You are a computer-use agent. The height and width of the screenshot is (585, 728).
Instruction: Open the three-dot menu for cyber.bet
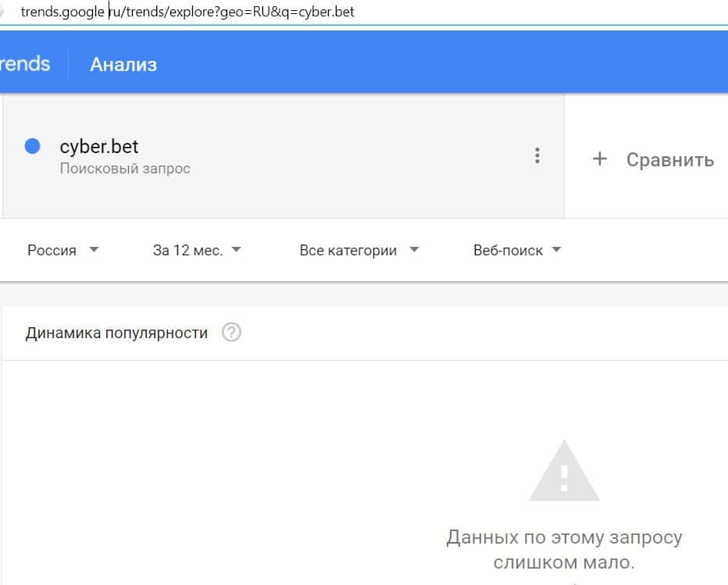(x=537, y=155)
